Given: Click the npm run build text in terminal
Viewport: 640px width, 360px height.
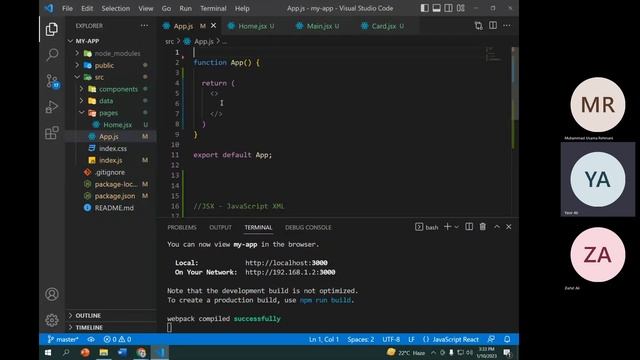Looking at the screenshot, I should pos(325,300).
